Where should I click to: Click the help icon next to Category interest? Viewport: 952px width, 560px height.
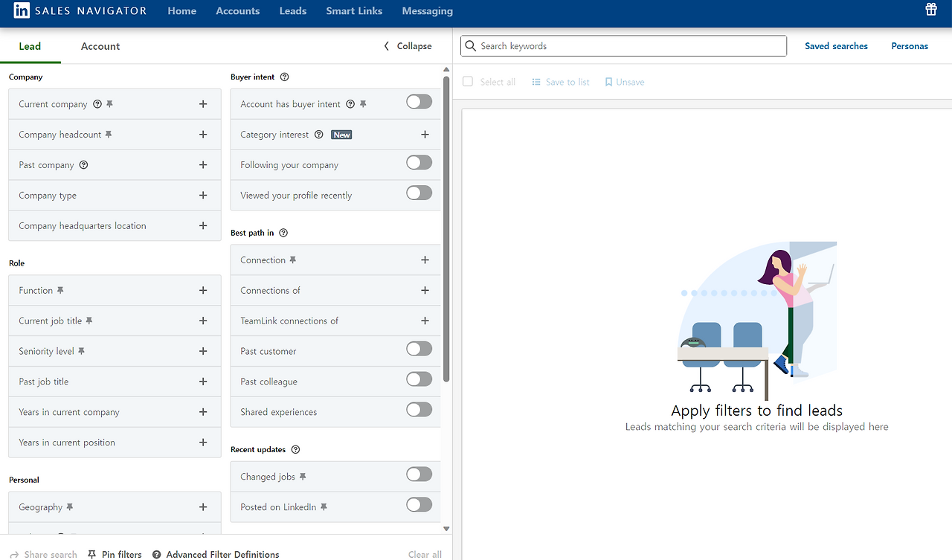[319, 135]
